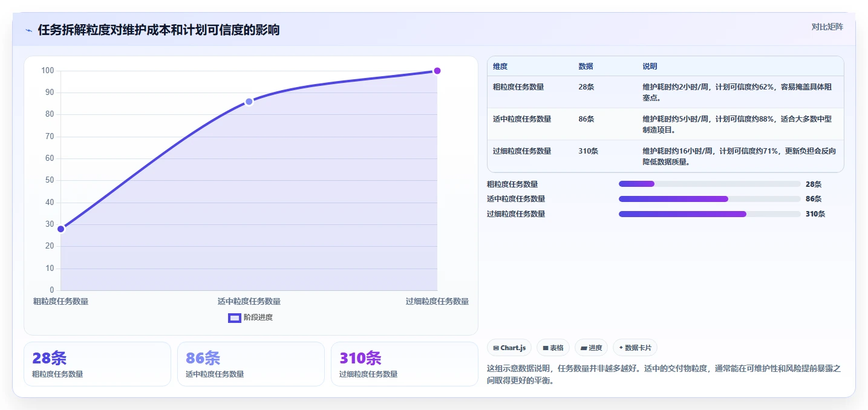
Task: Click the 表格 tag chip
Action: (553, 348)
